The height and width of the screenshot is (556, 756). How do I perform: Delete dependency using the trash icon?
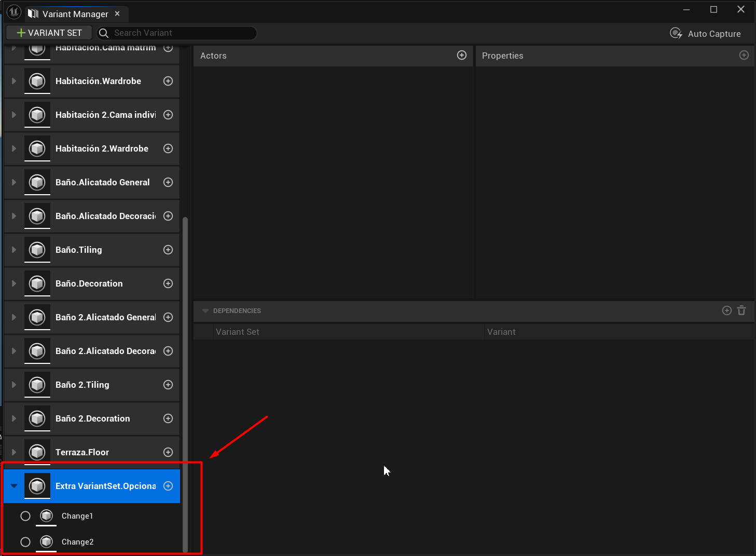(741, 310)
